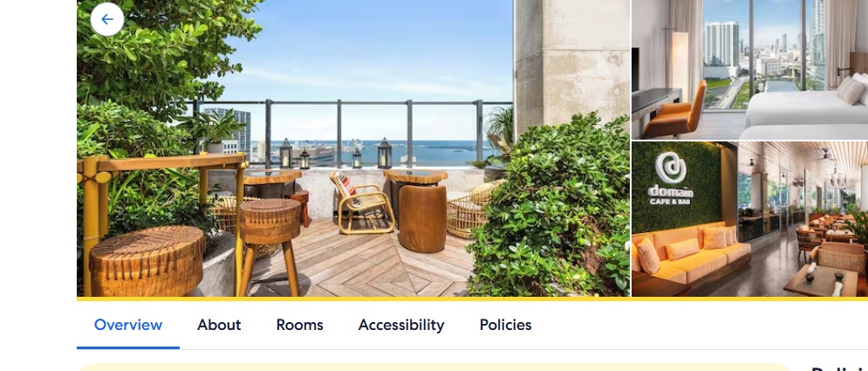Open the Rooms tab
868x371 pixels.
[x=299, y=325]
